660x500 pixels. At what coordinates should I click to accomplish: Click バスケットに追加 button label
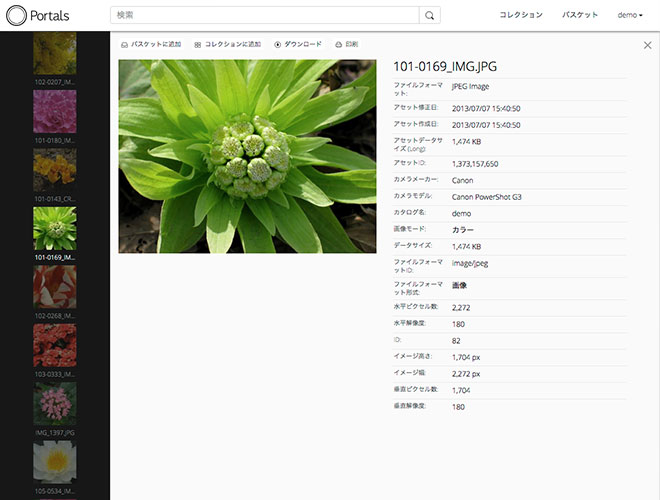[156, 44]
